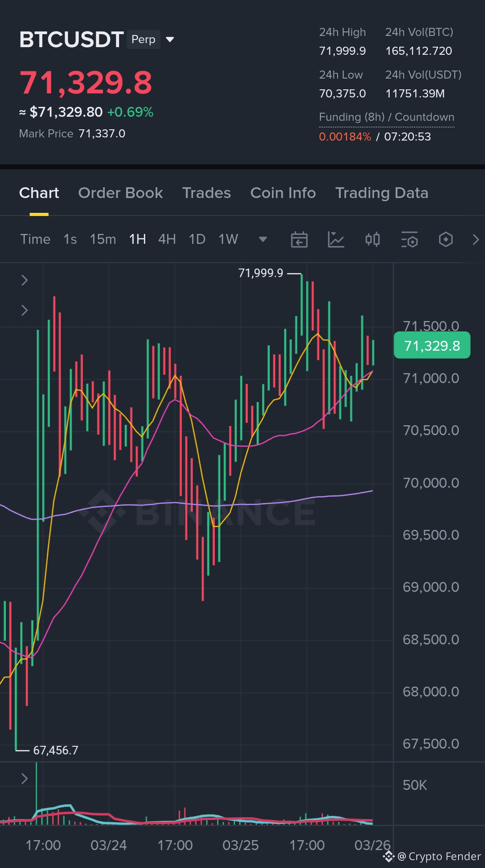485x868 pixels.
Task: Tap the BTCUSDT symbol title
Action: [71, 40]
